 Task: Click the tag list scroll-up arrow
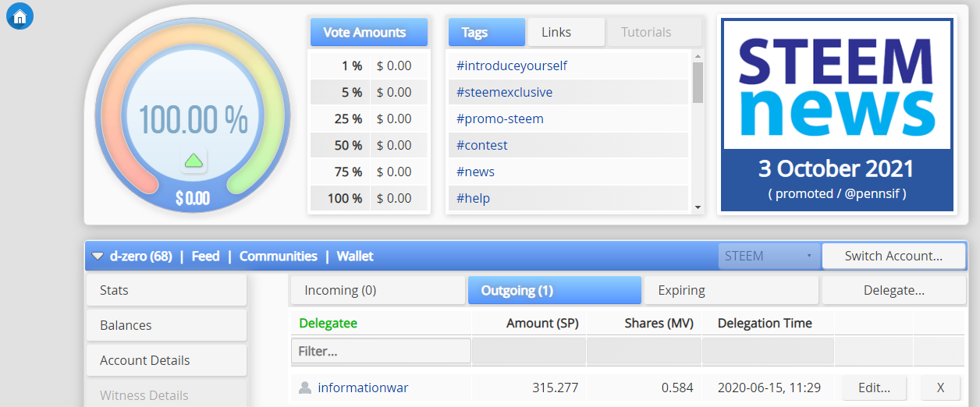[698, 55]
